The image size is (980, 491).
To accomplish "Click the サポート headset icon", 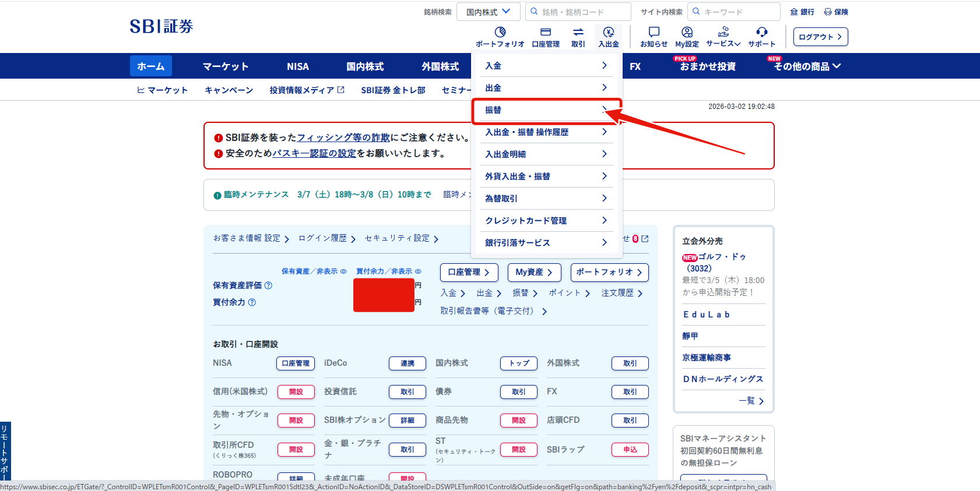I will [762, 32].
